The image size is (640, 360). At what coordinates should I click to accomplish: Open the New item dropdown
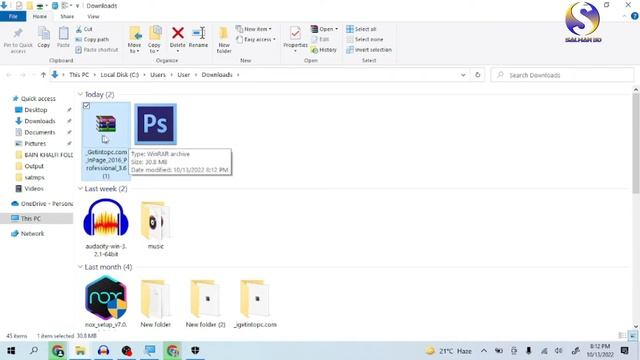coord(254,29)
